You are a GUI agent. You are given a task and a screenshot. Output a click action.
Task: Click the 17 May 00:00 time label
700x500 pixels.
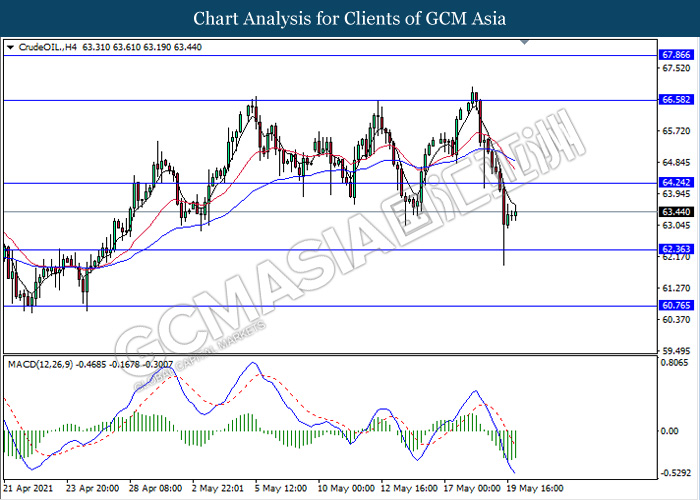[472, 488]
